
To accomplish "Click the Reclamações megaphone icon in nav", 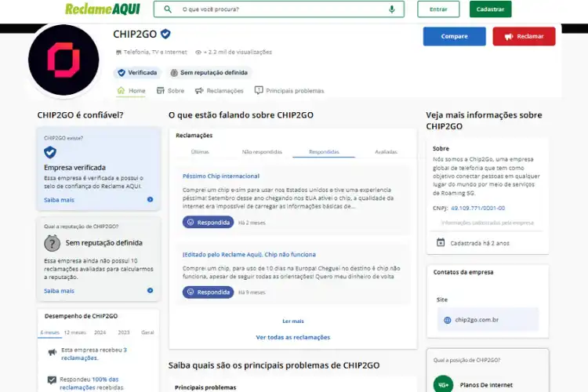I will point(199,90).
